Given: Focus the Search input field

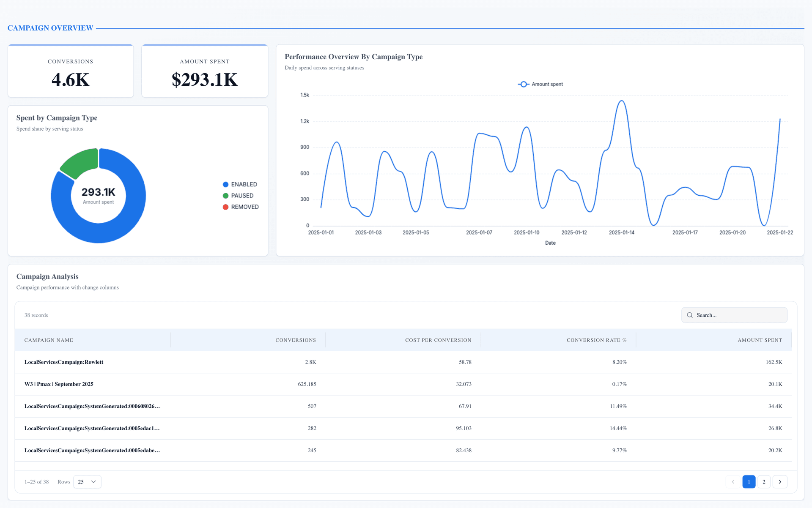Looking at the screenshot, I should tap(734, 315).
